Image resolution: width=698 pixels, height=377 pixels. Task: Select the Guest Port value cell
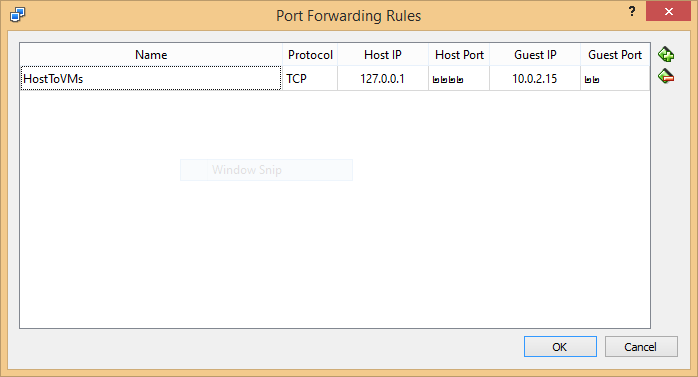pyautogui.click(x=615, y=78)
